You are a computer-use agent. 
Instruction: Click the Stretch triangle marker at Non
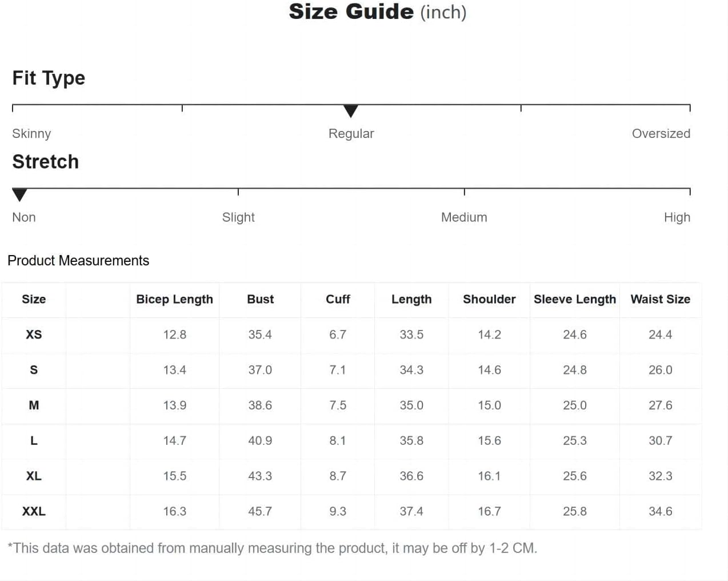tap(19, 194)
